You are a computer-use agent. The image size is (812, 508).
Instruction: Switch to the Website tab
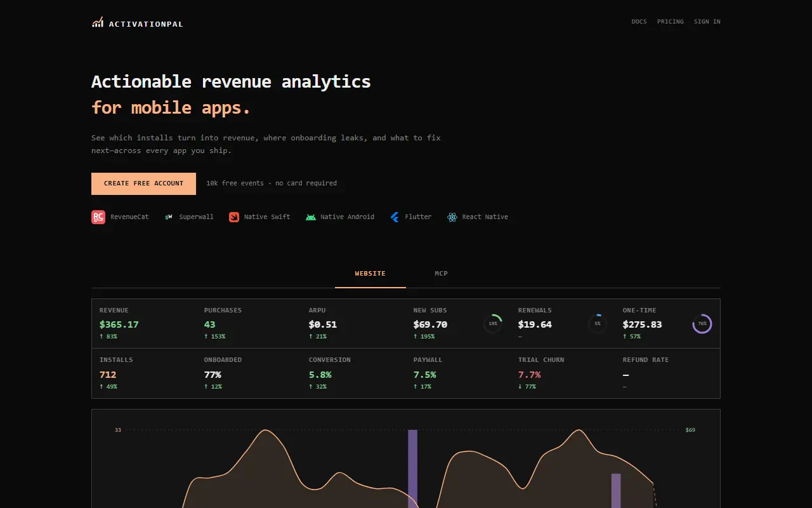coord(370,274)
